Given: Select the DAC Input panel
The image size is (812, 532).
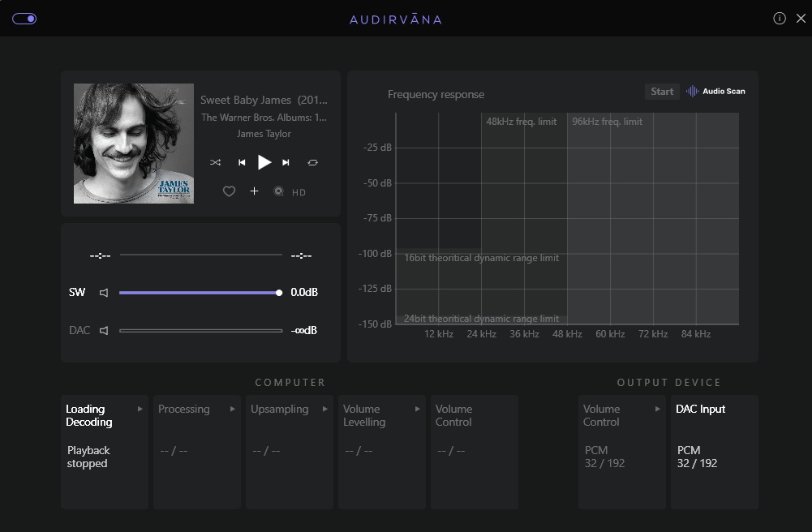Looking at the screenshot, I should 714,451.
